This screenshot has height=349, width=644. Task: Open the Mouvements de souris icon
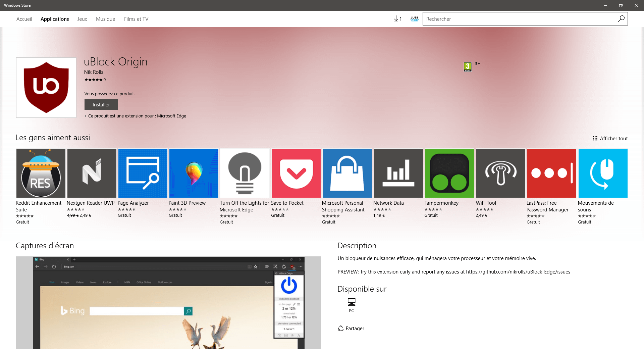coord(603,173)
